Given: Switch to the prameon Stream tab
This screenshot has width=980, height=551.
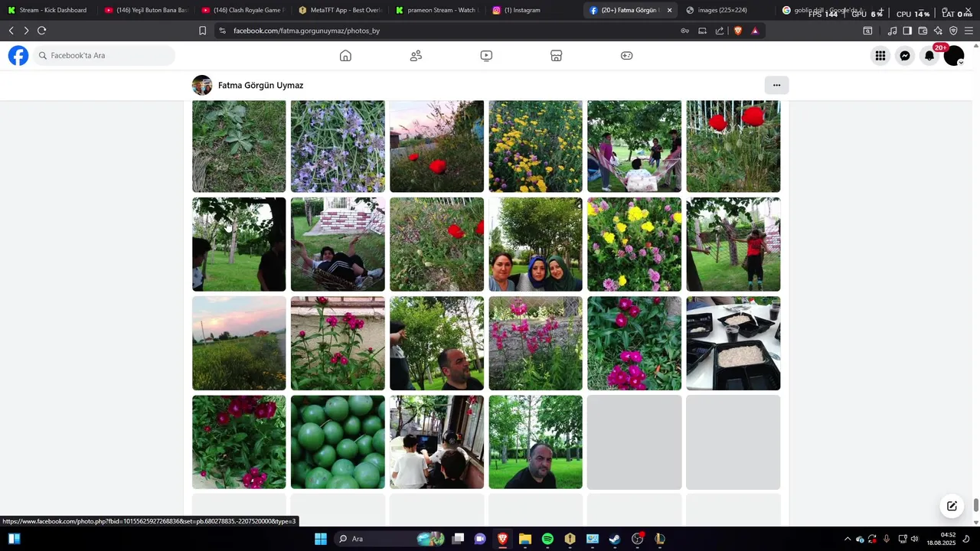Looking at the screenshot, I should tap(437, 10).
